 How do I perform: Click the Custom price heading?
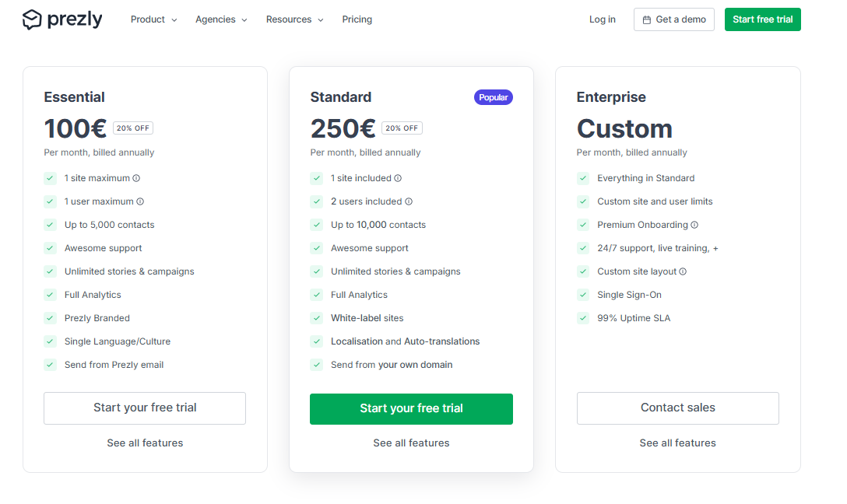(x=624, y=128)
